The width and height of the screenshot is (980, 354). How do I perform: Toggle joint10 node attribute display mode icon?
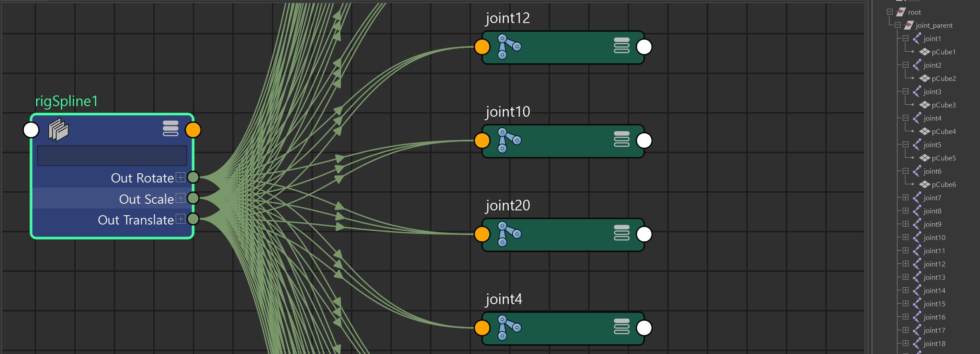pyautogui.click(x=622, y=139)
